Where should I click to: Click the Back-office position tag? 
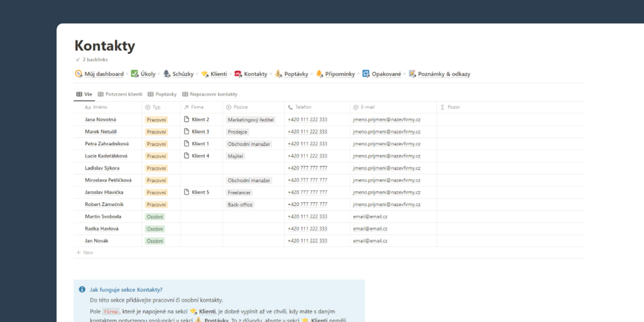point(240,204)
